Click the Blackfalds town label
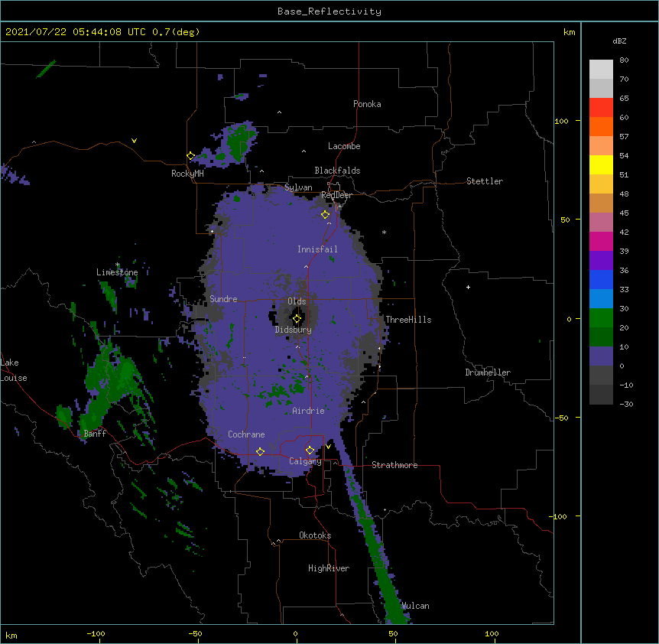This screenshot has width=659, height=644. tap(337, 171)
